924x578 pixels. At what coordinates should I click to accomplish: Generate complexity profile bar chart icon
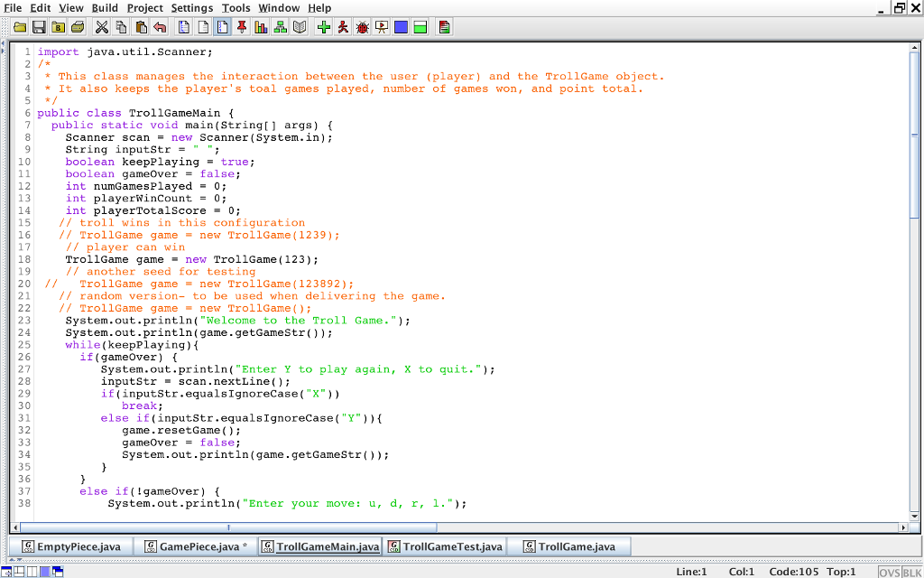click(261, 26)
